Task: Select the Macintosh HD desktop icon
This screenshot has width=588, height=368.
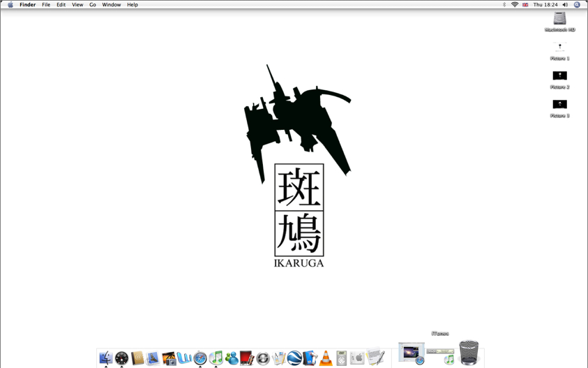Action: pyautogui.click(x=560, y=22)
